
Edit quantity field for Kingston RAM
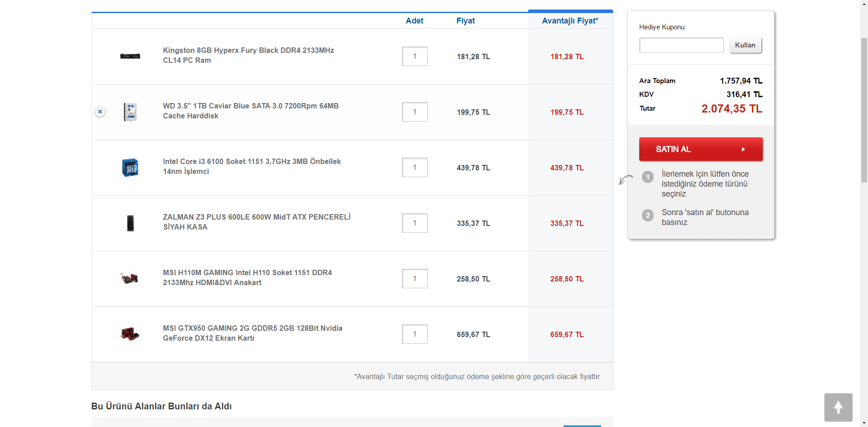(415, 56)
